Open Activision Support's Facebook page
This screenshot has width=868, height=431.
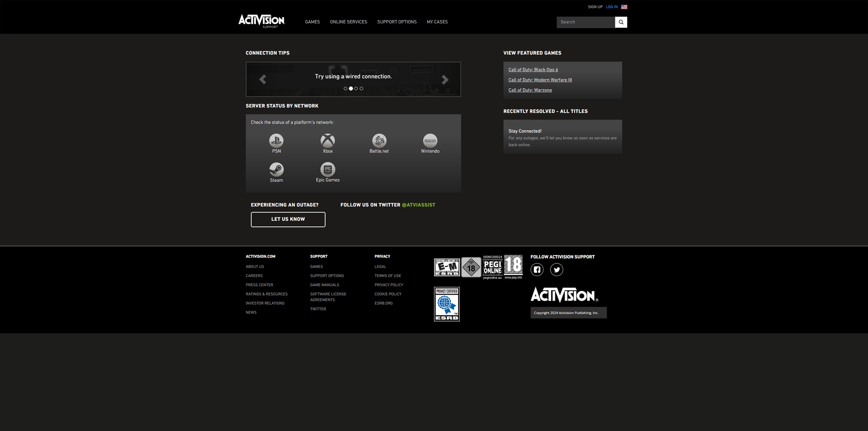coord(537,270)
